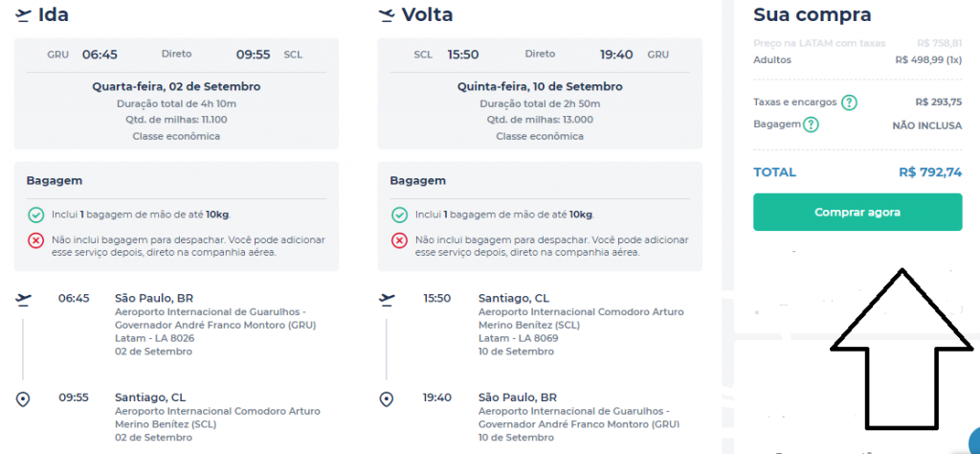980x454 pixels.
Task: Click the Latam - LA 8026 flight text
Action: click(155, 338)
